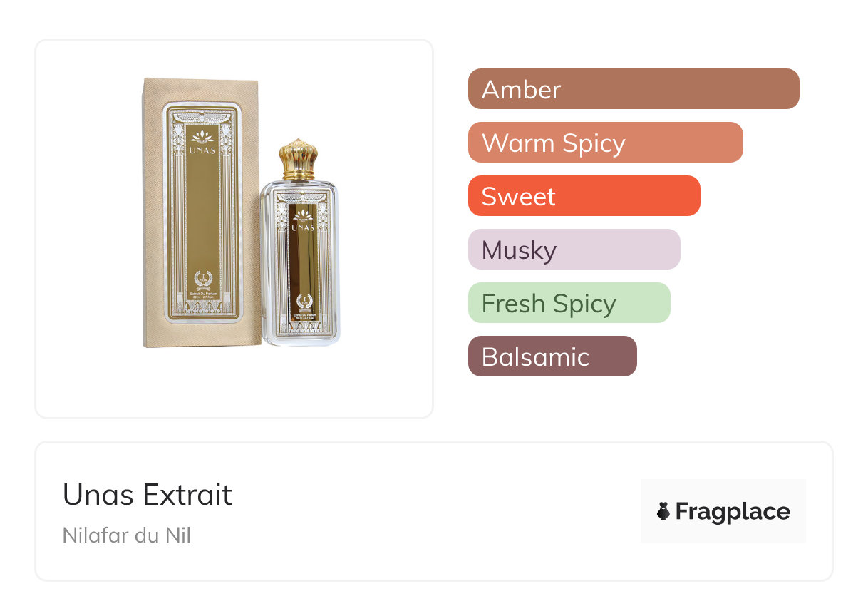Click the wreath crest on the bottle label
This screenshot has height=616, width=868.
pyautogui.click(x=302, y=301)
